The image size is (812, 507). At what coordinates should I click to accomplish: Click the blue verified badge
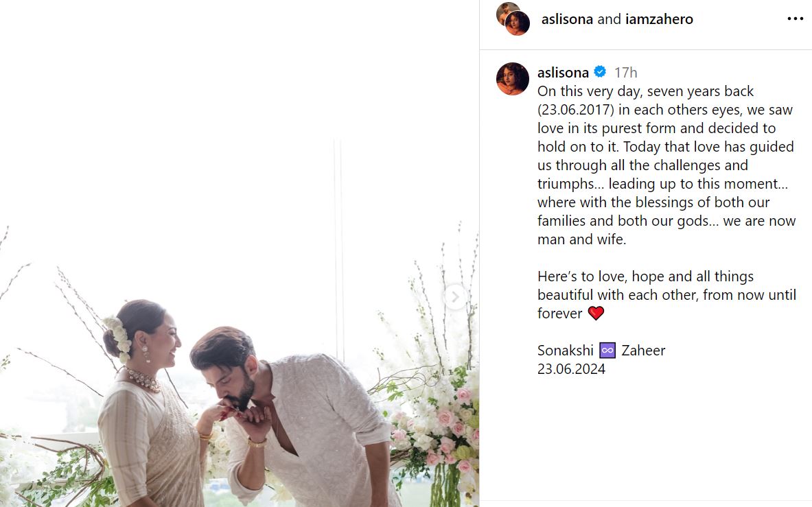(x=600, y=72)
